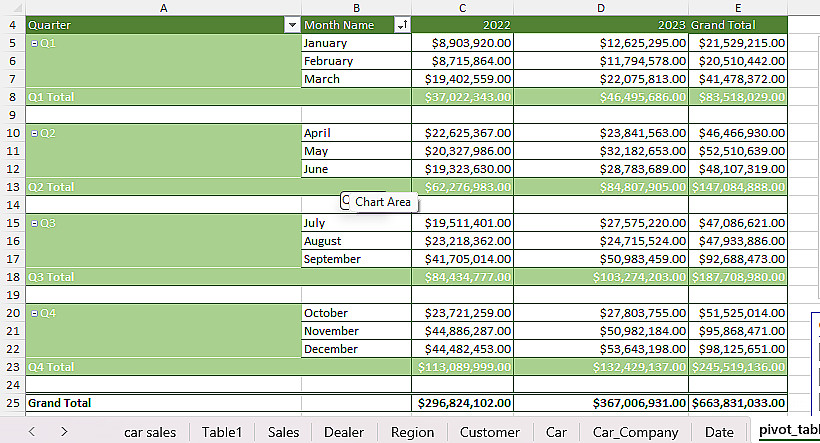Screen dimensions: 820x443
Task: Click the Q2 Total subtotal label
Action: 51,187
